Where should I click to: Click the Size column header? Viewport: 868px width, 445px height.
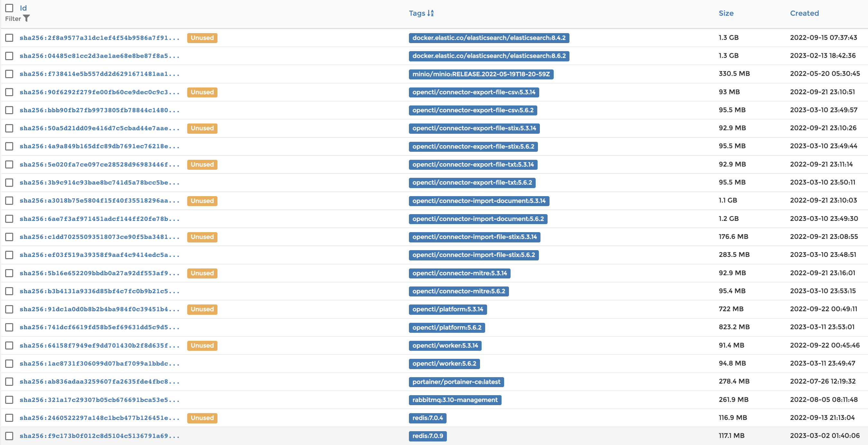click(726, 13)
